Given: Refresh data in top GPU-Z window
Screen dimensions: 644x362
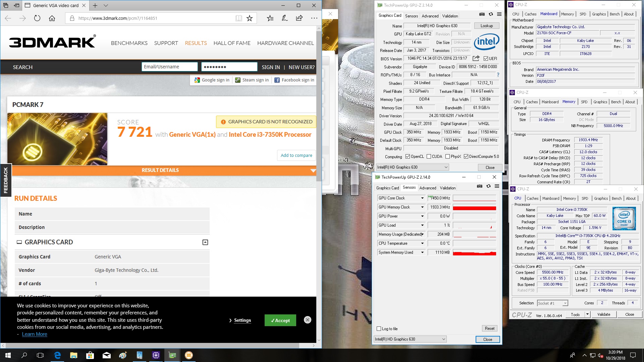Looking at the screenshot, I should coord(491,14).
